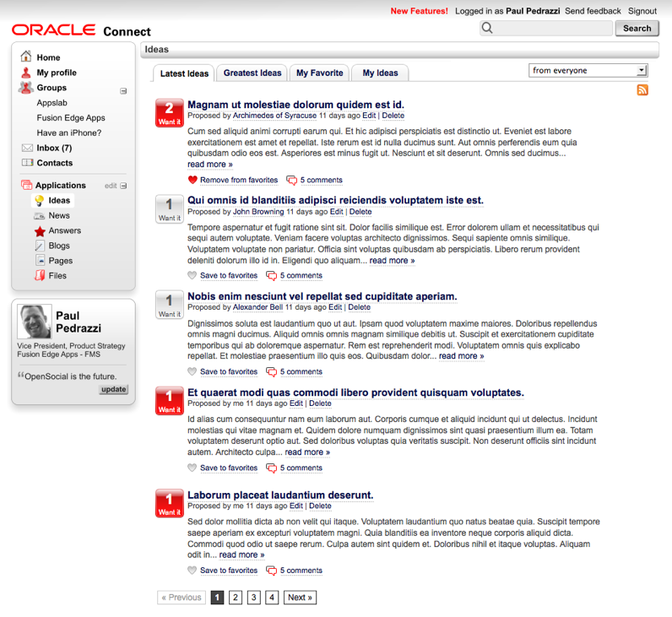Open the 'from everyone' filter dropdown
Viewport: 672px width, 617px height.
click(x=588, y=70)
